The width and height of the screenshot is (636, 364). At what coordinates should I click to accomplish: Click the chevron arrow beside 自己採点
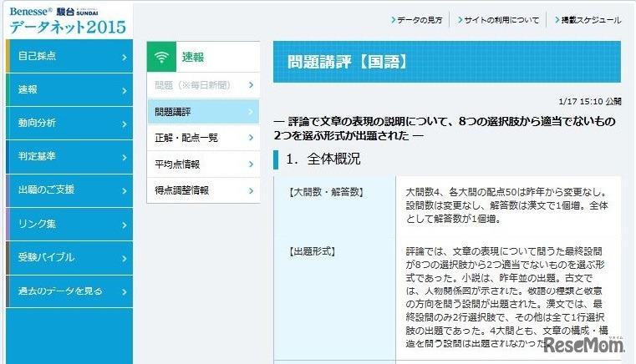pyautogui.click(x=125, y=58)
